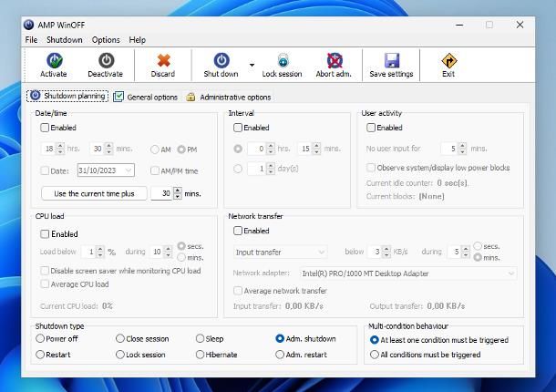Click the hours field showing 18
The image size is (556, 392).
point(49,149)
